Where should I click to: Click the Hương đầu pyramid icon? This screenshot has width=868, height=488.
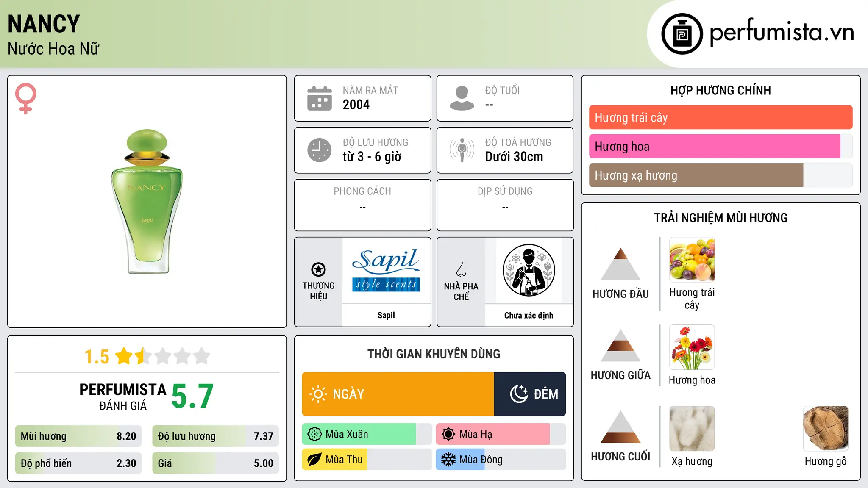[x=620, y=264]
